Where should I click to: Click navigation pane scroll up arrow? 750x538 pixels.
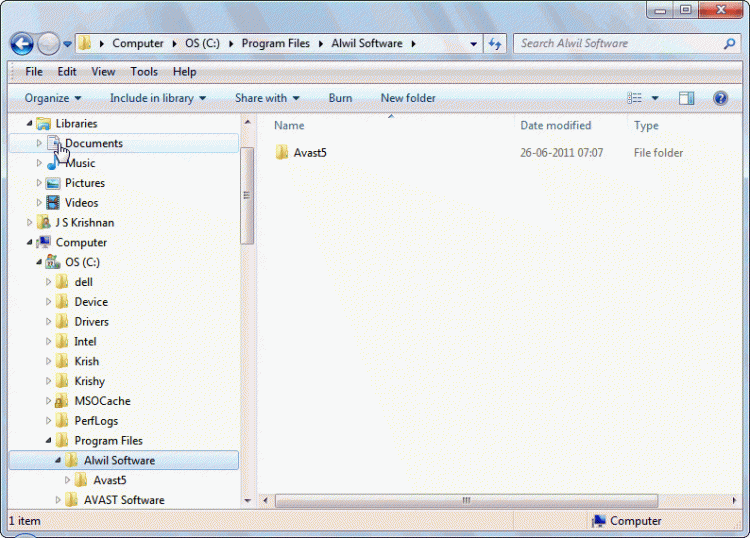(x=247, y=122)
